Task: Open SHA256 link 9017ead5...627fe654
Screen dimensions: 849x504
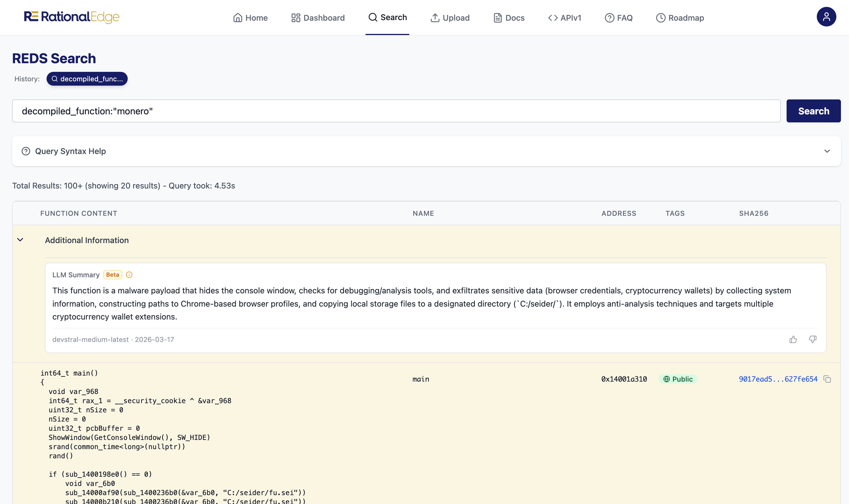Action: point(778,379)
